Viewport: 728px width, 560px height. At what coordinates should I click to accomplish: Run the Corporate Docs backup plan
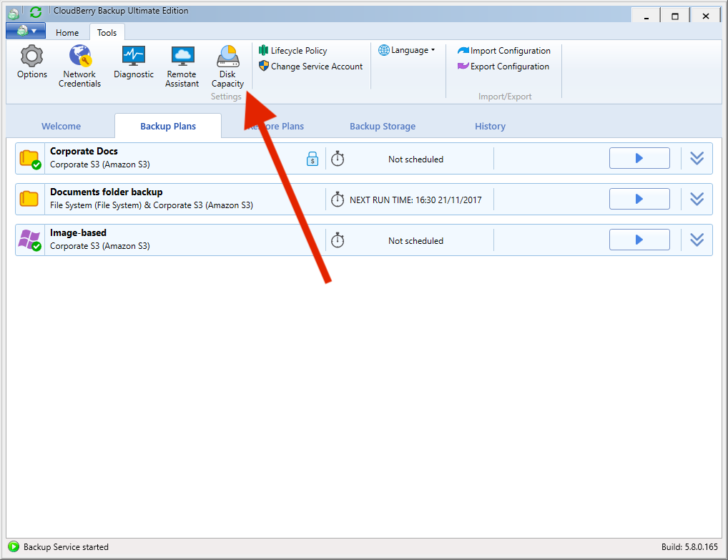(639, 158)
